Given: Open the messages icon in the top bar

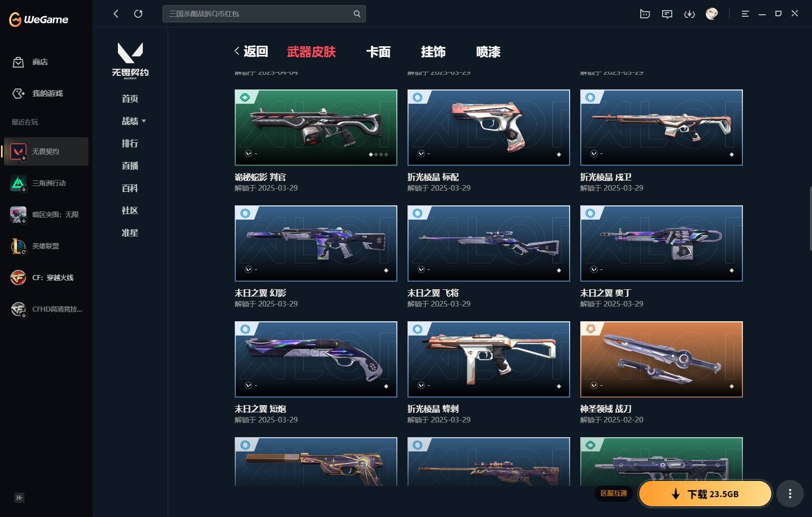Looking at the screenshot, I should click(667, 14).
